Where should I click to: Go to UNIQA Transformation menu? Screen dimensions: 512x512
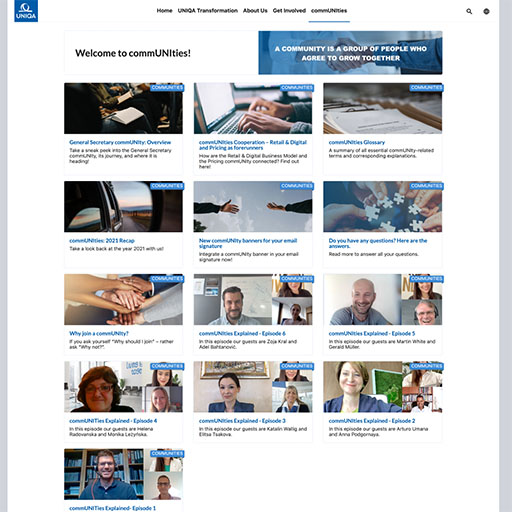208,11
